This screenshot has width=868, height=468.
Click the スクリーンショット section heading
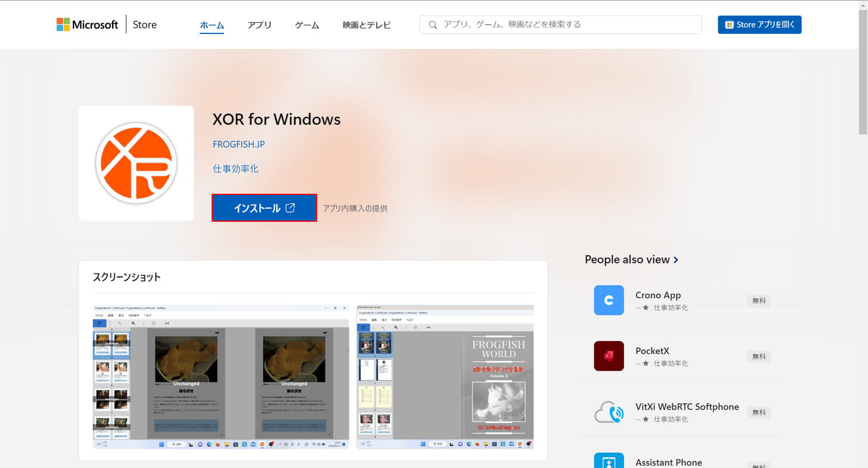click(127, 277)
